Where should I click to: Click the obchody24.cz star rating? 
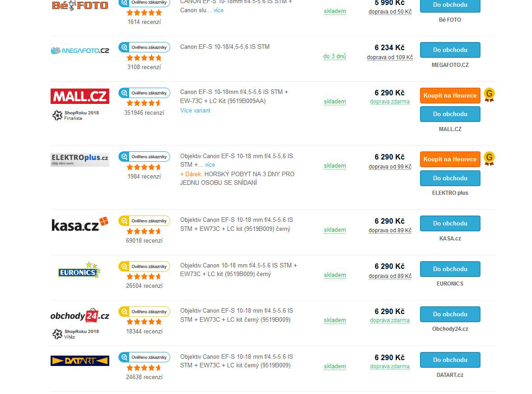click(x=144, y=322)
